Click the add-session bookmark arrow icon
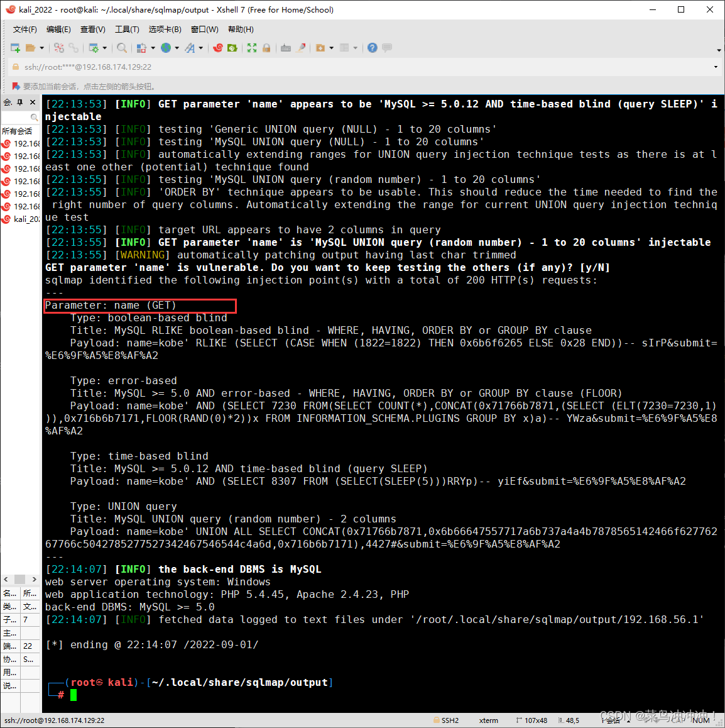725x728 pixels. pos(16,86)
